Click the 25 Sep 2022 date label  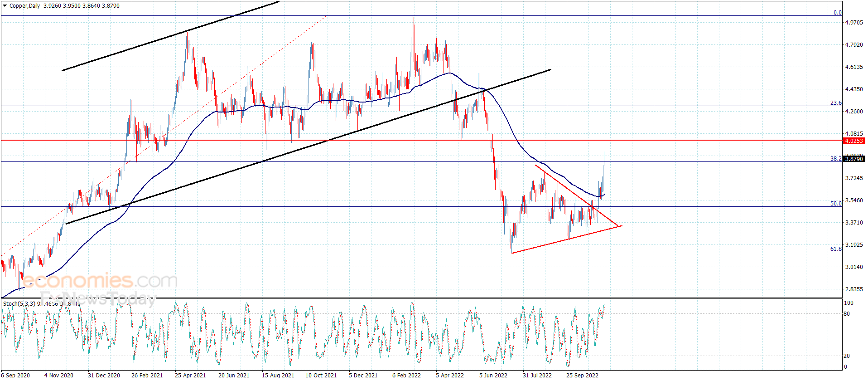[582, 376]
